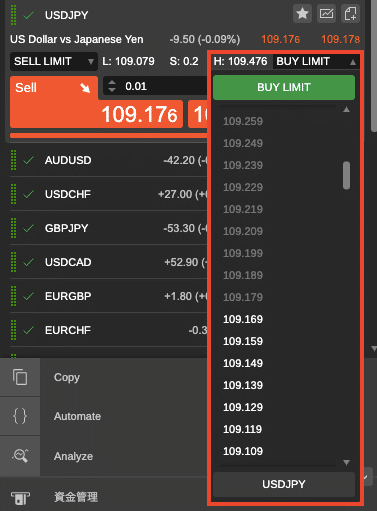Click the green dotted handle beside AUDUSD
377x511 pixels.
(13, 160)
